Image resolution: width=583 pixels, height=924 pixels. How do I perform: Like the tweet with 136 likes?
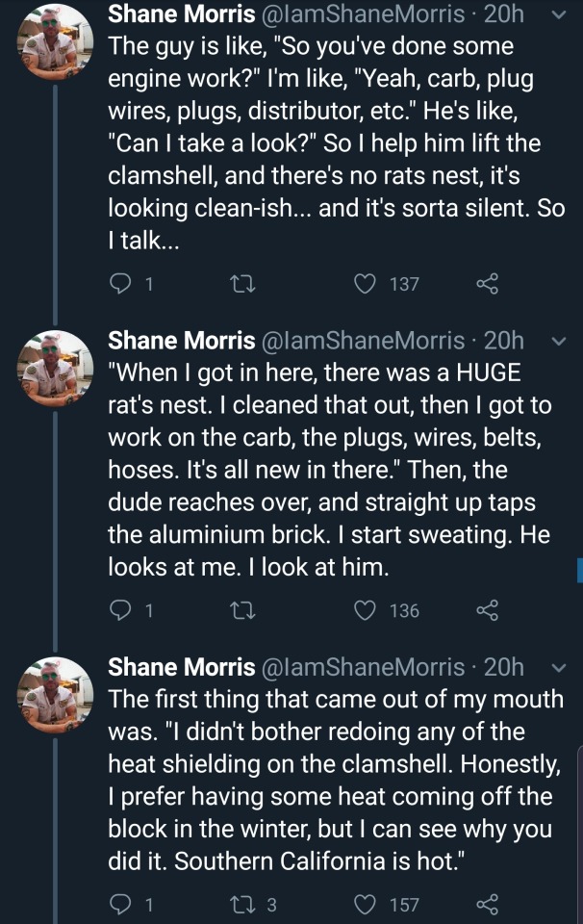coord(366,610)
